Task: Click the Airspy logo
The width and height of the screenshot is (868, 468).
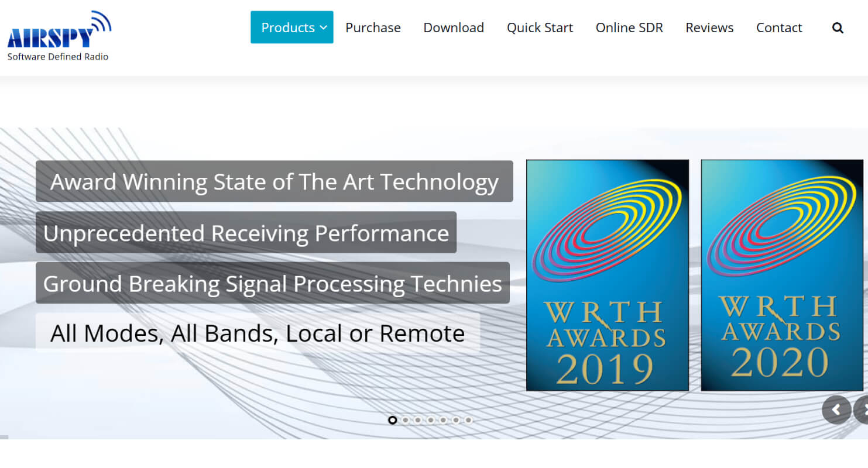Action: click(59, 35)
